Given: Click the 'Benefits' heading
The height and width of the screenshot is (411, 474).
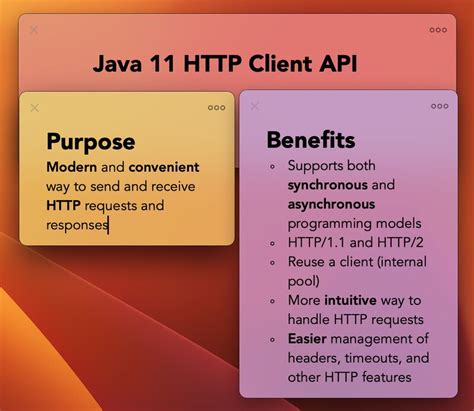Looking at the screenshot, I should point(311,140).
